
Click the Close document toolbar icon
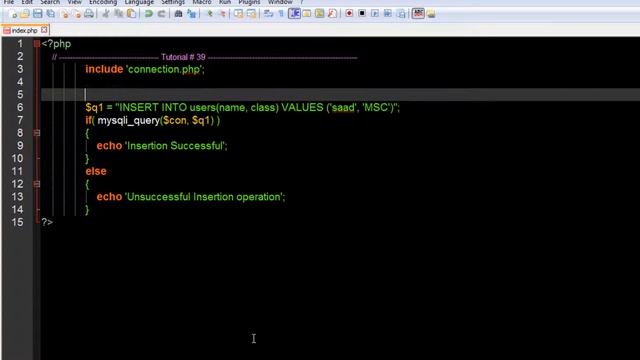coord(64,14)
